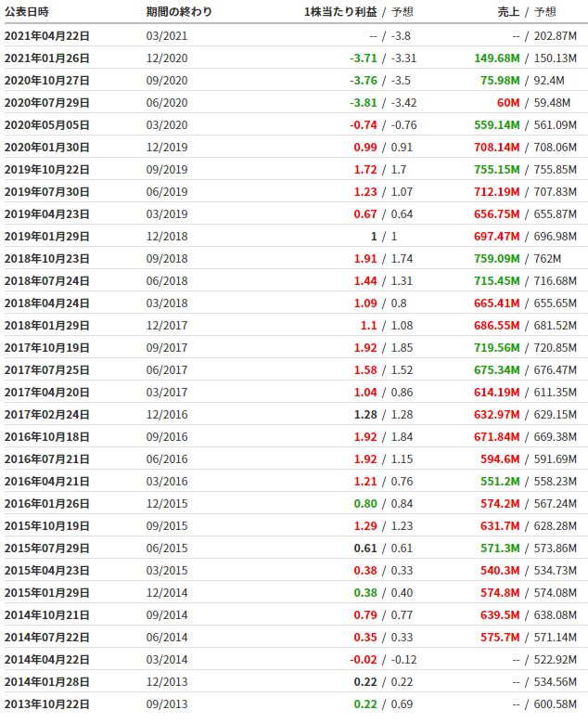Select the date 2014年10月21日
The width and height of the screenshot is (588, 723).
click(x=47, y=615)
